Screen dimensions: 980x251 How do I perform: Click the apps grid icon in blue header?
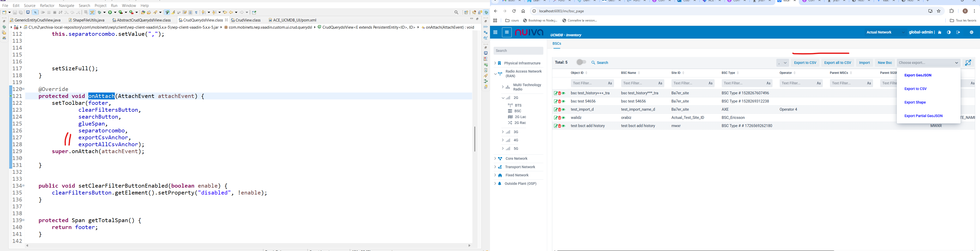pos(495,32)
